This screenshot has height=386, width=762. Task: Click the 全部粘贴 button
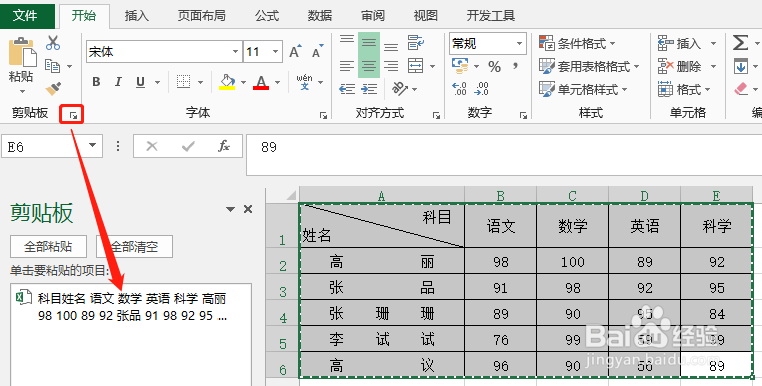pyautogui.click(x=48, y=246)
